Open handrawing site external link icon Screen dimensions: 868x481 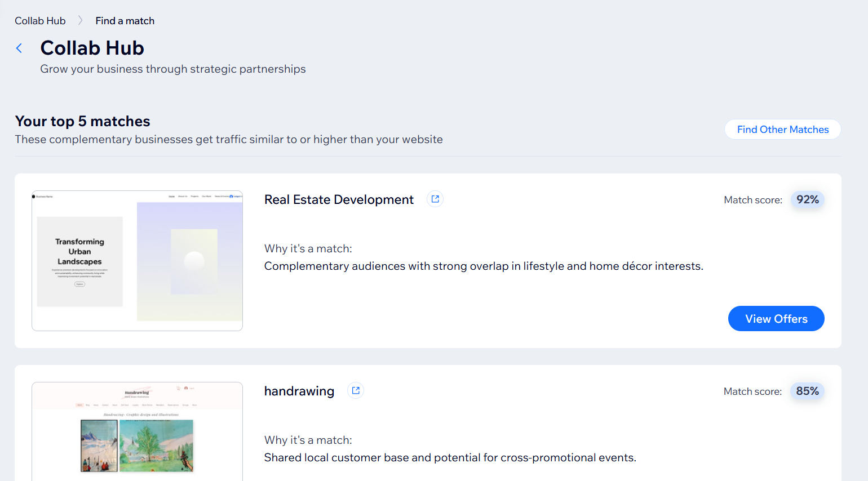click(356, 391)
